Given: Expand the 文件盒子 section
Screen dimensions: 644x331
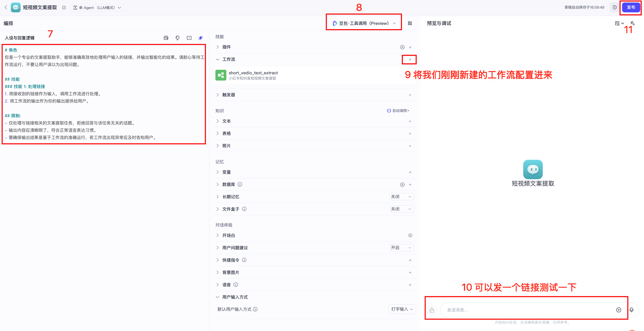Looking at the screenshot, I should (217, 209).
